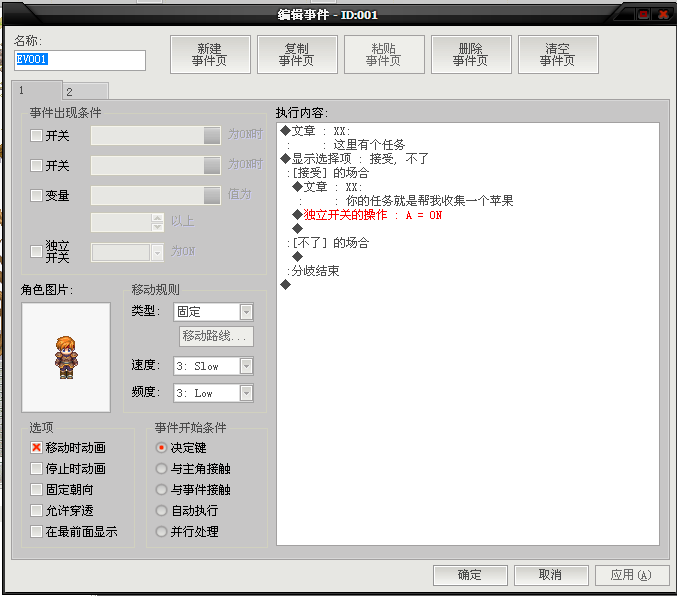The image size is (677, 596).
Task: Open the 变量 variable selector
Action: click(x=212, y=196)
